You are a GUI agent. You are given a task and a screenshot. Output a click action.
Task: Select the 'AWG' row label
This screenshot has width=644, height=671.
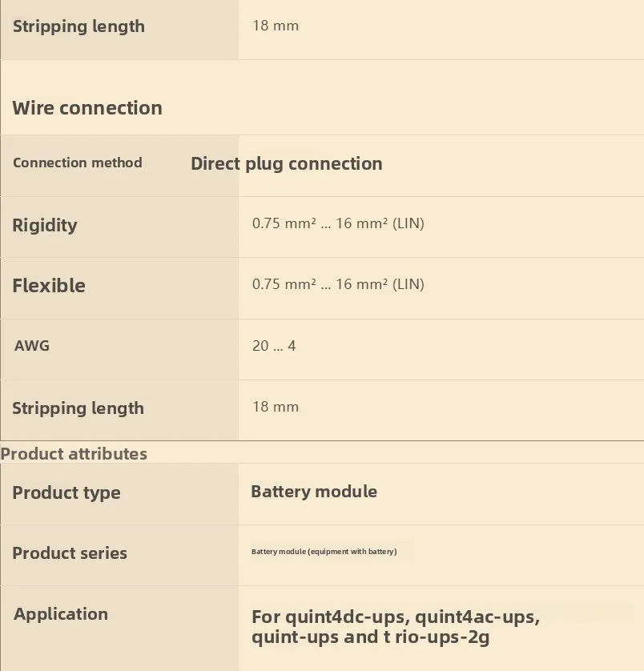(32, 346)
